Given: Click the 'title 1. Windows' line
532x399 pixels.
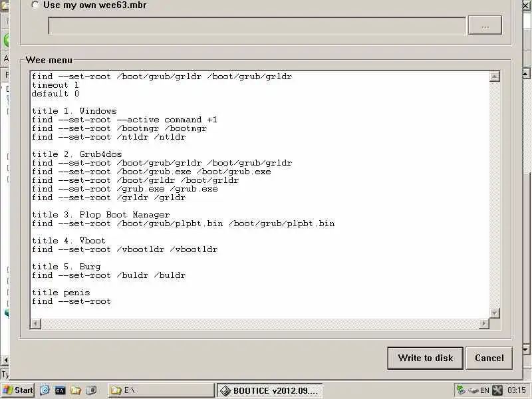Looking at the screenshot, I should (74, 111).
